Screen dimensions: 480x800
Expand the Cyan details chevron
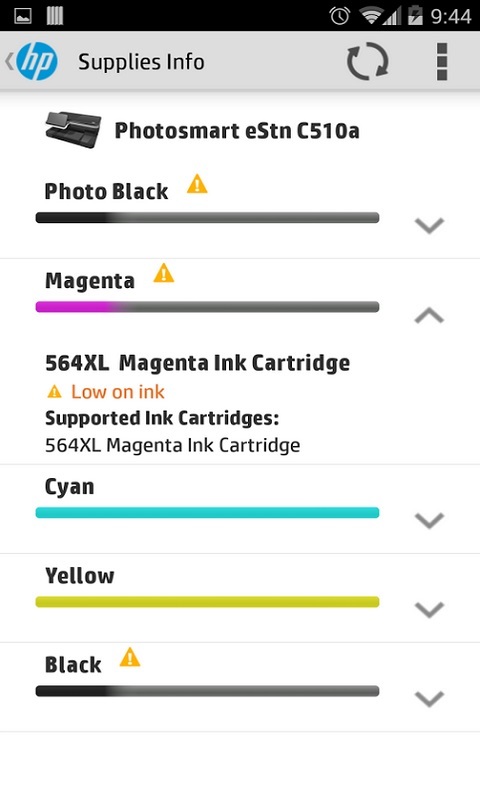pos(430,520)
